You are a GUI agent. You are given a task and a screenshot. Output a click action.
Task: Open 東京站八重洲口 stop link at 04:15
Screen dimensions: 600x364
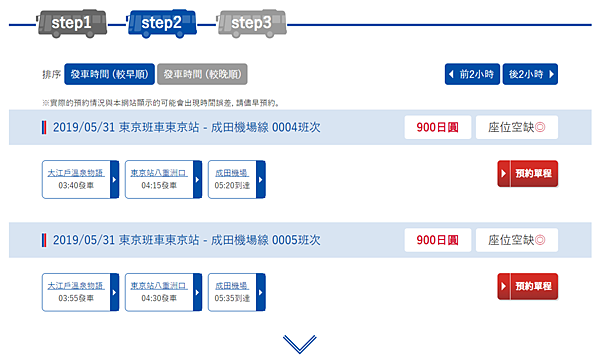pyautogui.click(x=159, y=173)
